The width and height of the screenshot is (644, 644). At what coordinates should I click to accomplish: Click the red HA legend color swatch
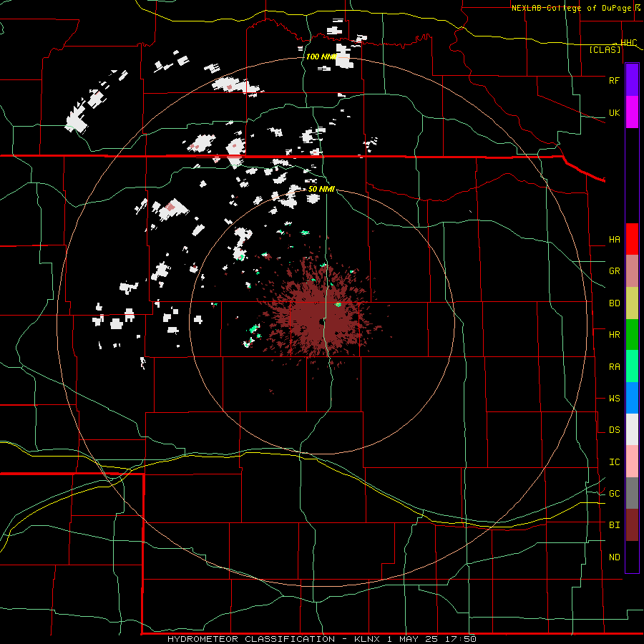point(632,239)
